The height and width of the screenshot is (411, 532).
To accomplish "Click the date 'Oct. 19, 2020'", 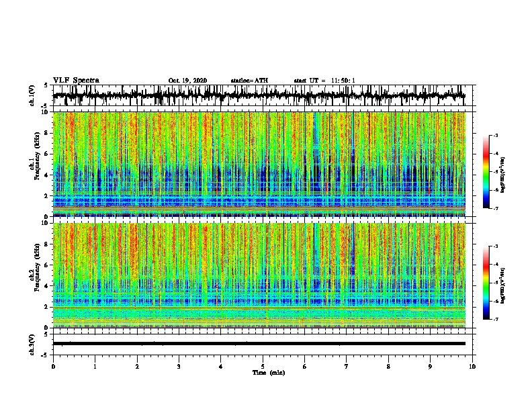I will tap(187, 81).
